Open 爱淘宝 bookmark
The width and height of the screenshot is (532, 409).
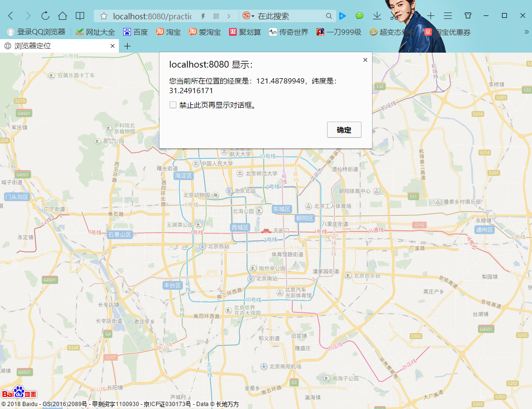[x=204, y=32]
